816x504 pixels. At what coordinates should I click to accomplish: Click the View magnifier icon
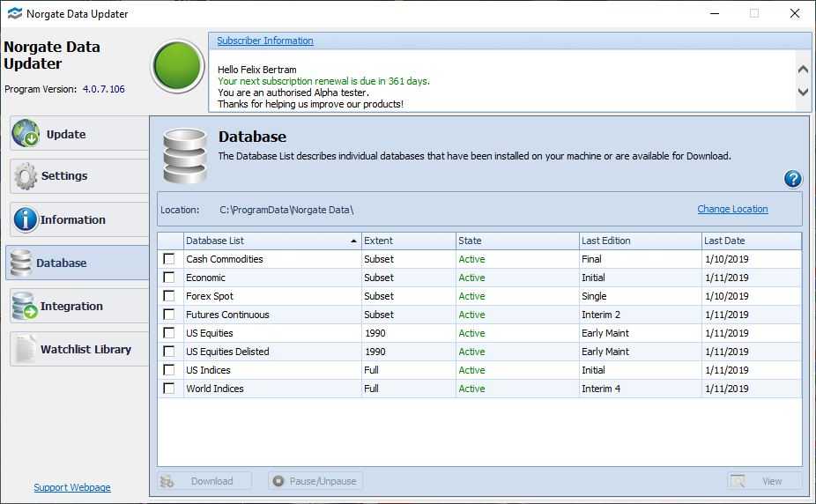pyautogui.click(x=738, y=481)
